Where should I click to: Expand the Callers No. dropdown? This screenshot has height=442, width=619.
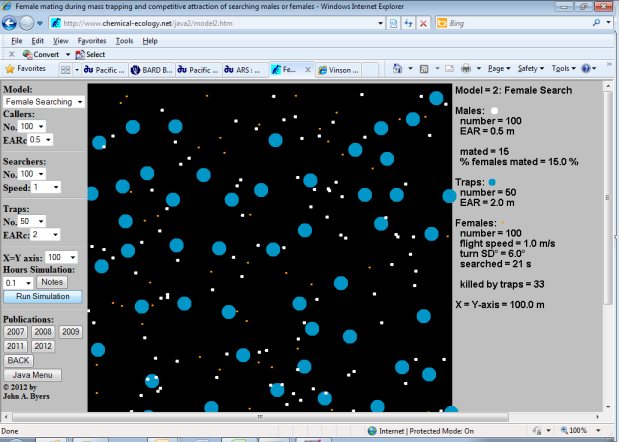tap(32, 126)
